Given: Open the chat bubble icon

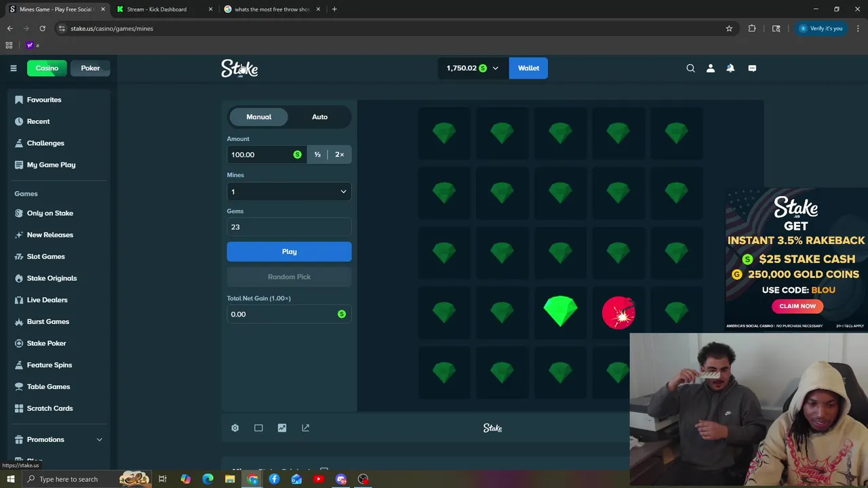Looking at the screenshot, I should pyautogui.click(x=752, y=68).
